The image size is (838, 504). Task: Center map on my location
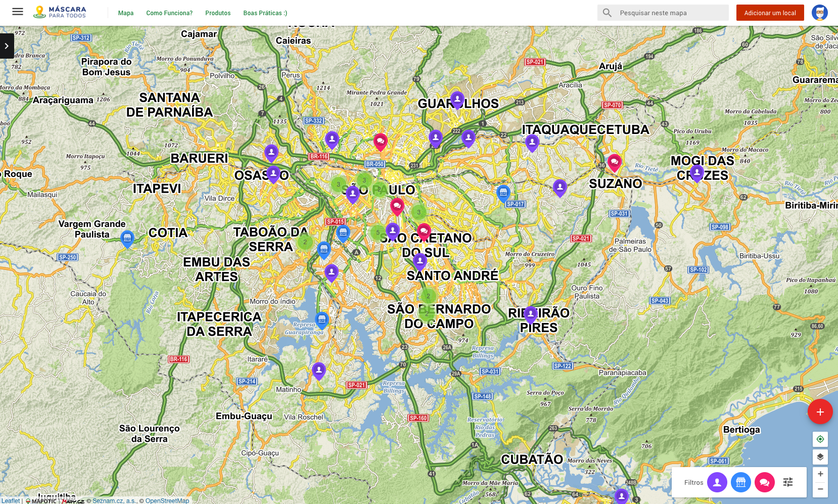tap(820, 439)
